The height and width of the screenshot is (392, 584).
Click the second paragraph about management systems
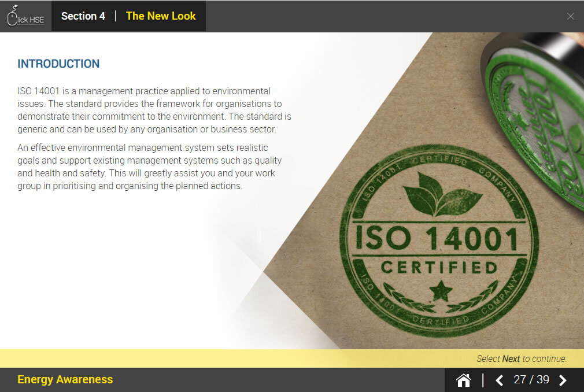(x=149, y=167)
